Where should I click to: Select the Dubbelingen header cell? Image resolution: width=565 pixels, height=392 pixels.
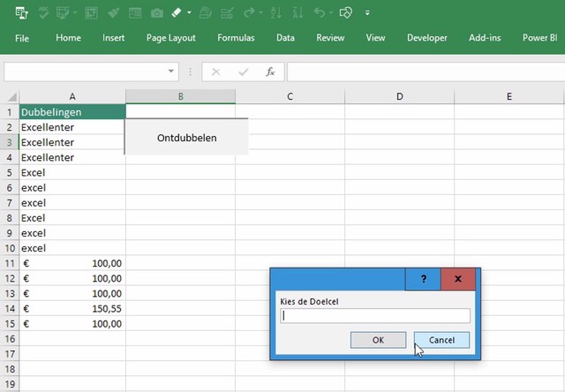click(x=72, y=112)
